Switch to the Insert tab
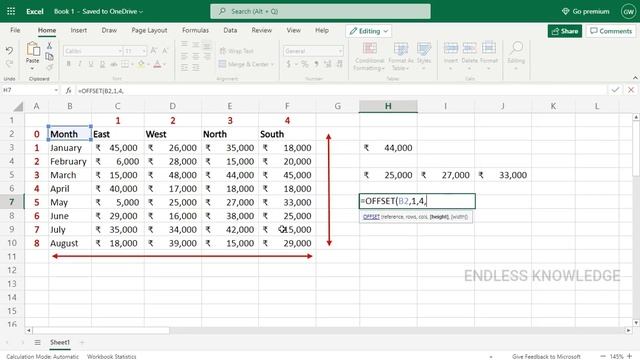Screen dimensions: 640x360 78,30
